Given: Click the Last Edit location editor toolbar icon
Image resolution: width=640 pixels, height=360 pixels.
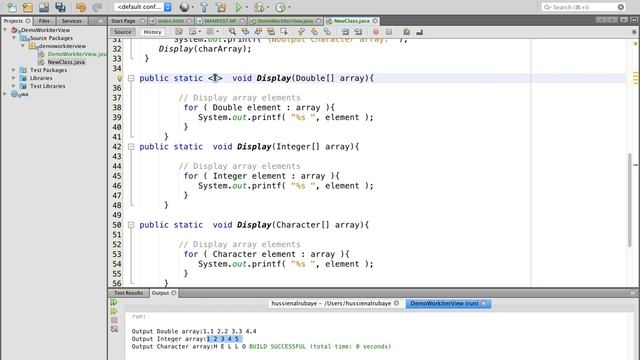Looking at the screenshot, I should click(179, 31).
